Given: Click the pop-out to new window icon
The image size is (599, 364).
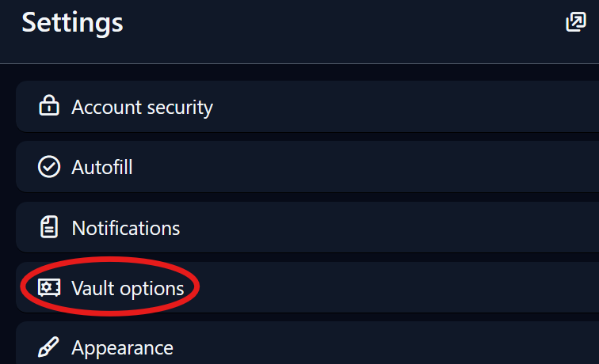Looking at the screenshot, I should 575,22.
